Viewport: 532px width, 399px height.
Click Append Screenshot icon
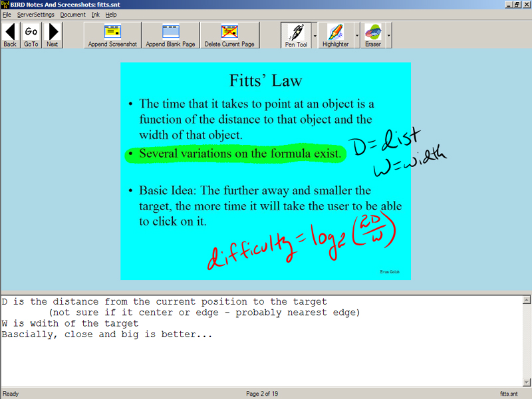click(112, 35)
